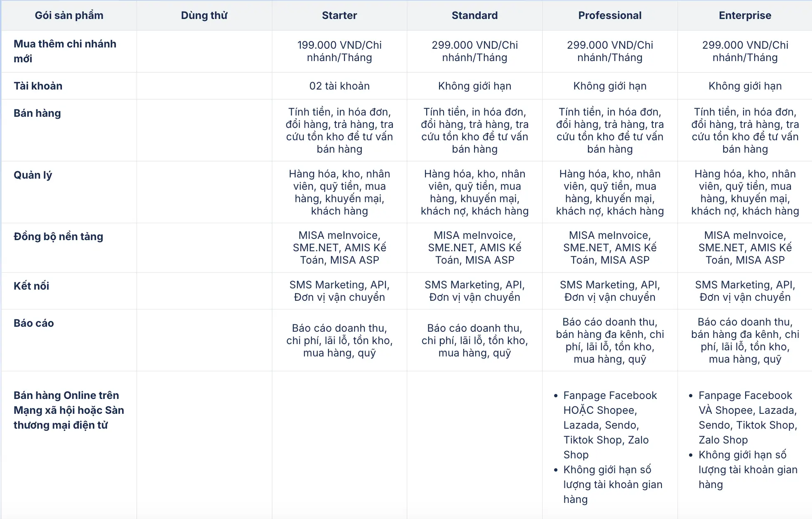Click the Bán hàng Online trên Mạng xã hội label
The width and height of the screenshot is (812, 519).
(x=68, y=410)
